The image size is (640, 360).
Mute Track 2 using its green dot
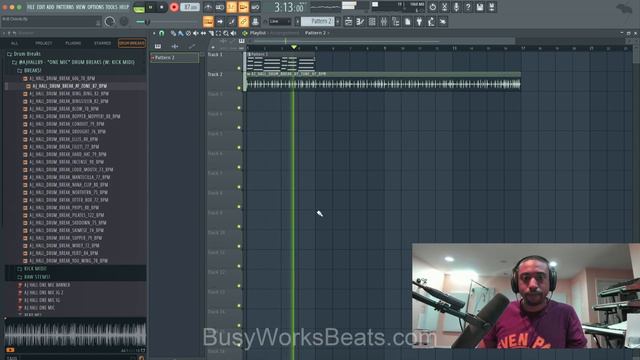(x=239, y=88)
